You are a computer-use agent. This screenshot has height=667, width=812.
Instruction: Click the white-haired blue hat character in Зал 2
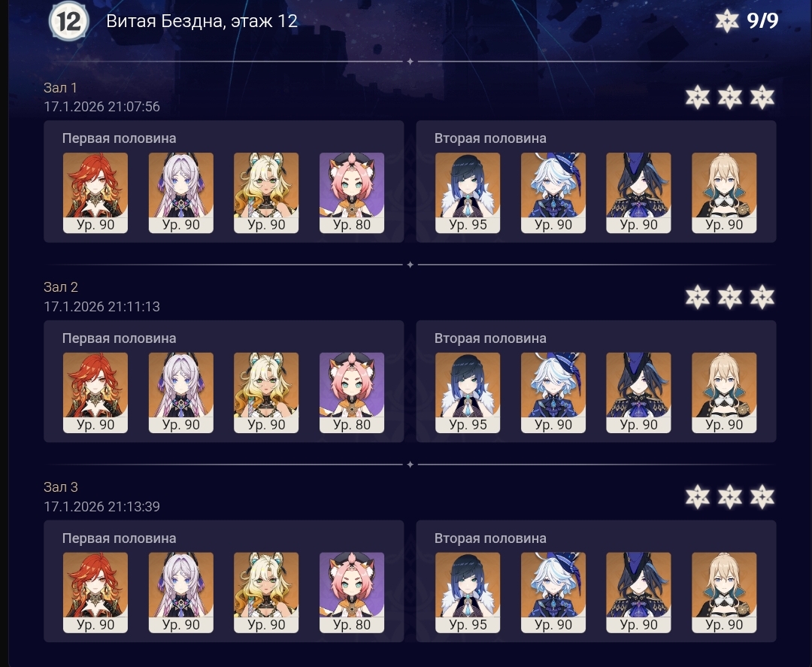pos(553,393)
